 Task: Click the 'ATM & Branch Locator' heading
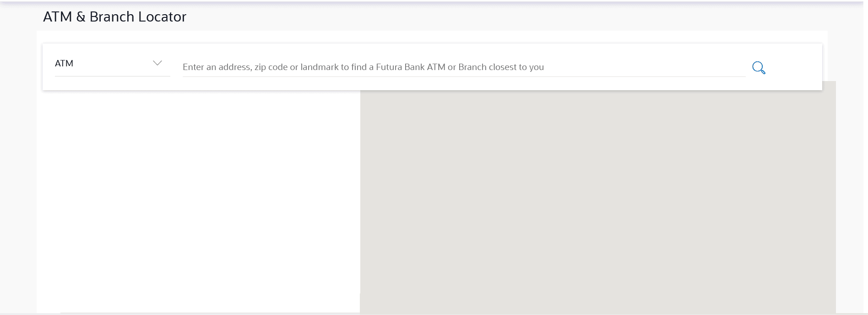click(114, 17)
